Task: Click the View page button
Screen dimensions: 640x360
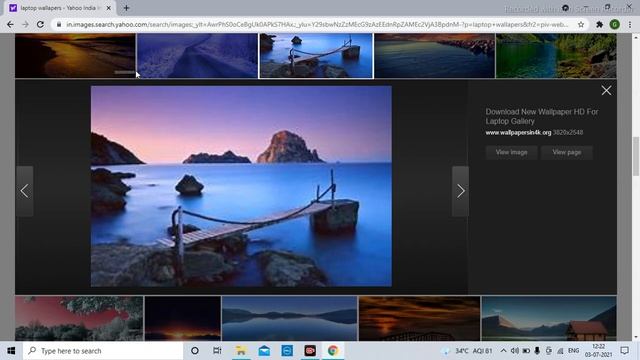Action: coord(567,152)
